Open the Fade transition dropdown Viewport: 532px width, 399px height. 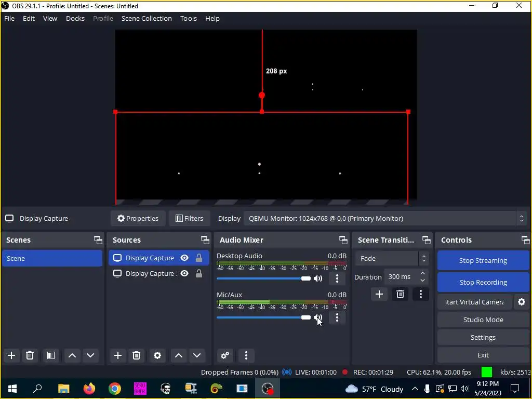[x=392, y=259]
